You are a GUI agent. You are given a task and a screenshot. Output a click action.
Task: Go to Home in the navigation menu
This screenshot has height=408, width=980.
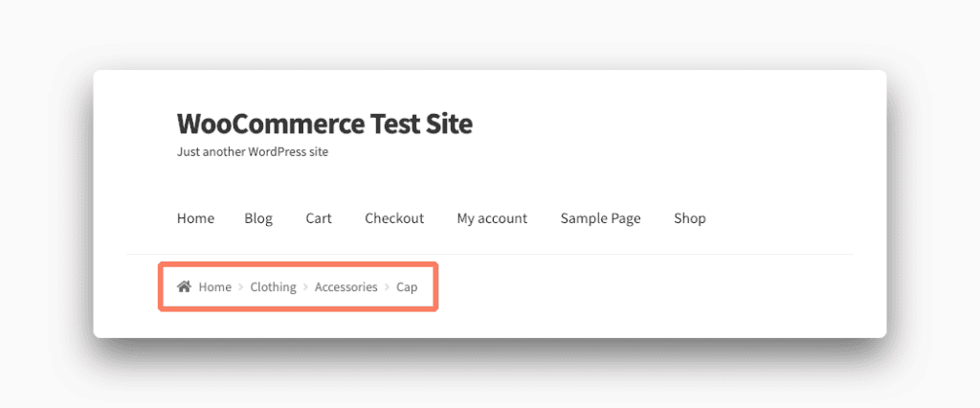195,218
